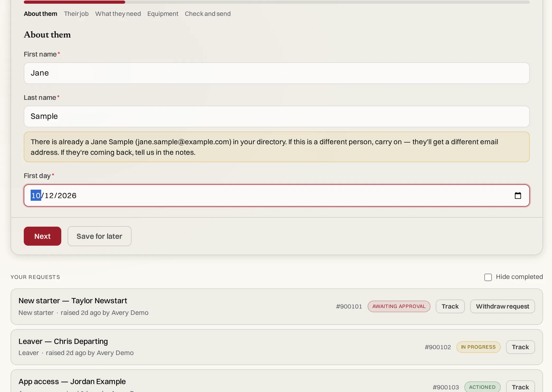
Task: Click the First name field label
Action: (x=42, y=54)
